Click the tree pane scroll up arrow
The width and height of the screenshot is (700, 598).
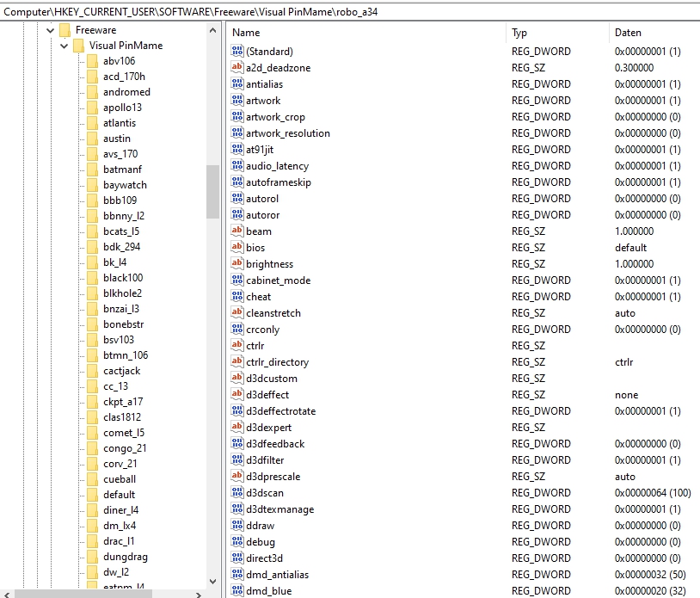coord(212,30)
